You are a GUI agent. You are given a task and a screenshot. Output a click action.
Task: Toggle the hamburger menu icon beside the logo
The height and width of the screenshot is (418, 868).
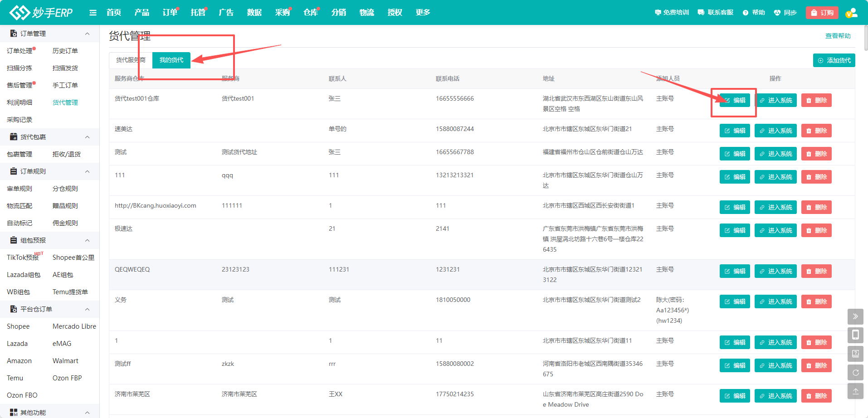tap(93, 13)
